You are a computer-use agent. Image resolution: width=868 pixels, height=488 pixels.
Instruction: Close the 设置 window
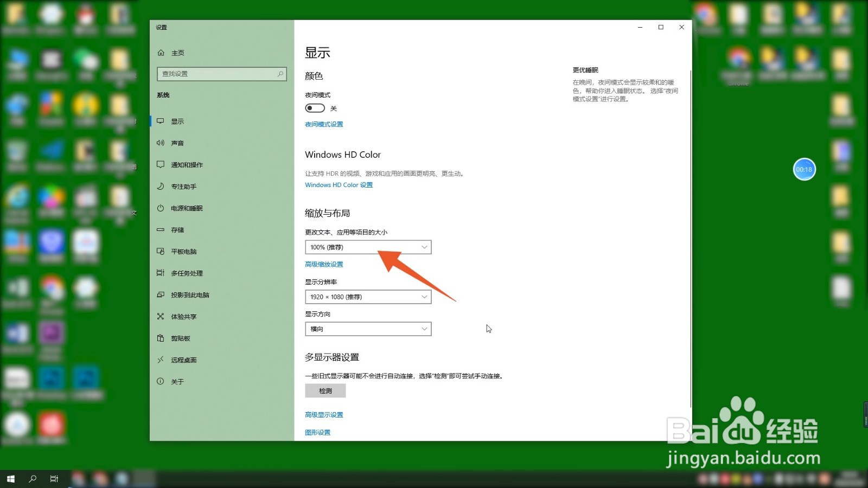pos(681,27)
